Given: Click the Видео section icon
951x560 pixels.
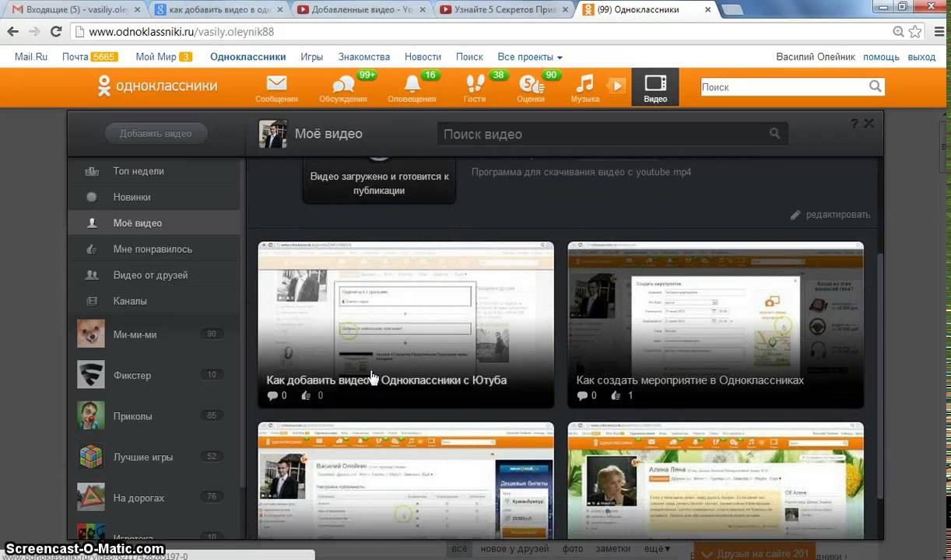Looking at the screenshot, I should [x=655, y=84].
